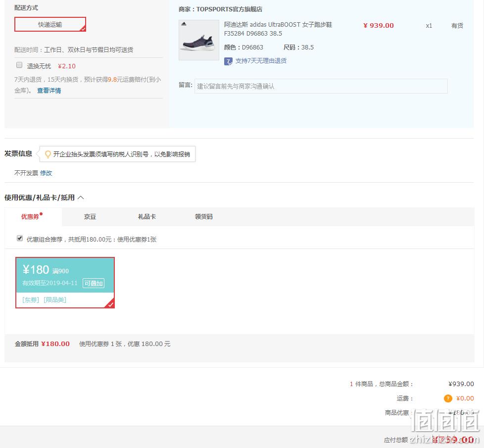The height and width of the screenshot is (448, 484).
Task: Open 支持7天无理由退货 policy link
Action: (261, 61)
